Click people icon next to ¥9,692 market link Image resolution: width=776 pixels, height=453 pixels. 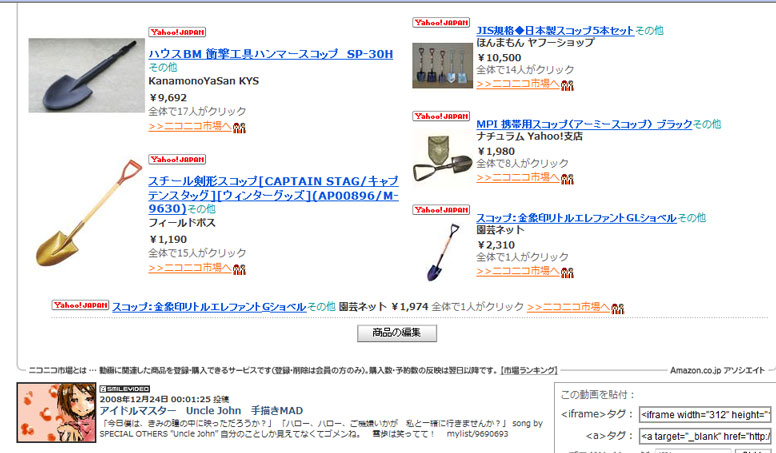(x=240, y=128)
